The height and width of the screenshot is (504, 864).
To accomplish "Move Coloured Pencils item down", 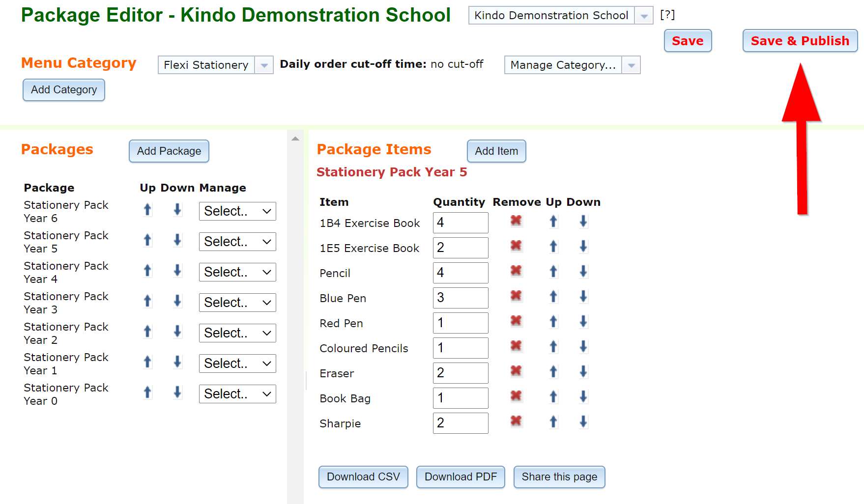I will [x=583, y=347].
